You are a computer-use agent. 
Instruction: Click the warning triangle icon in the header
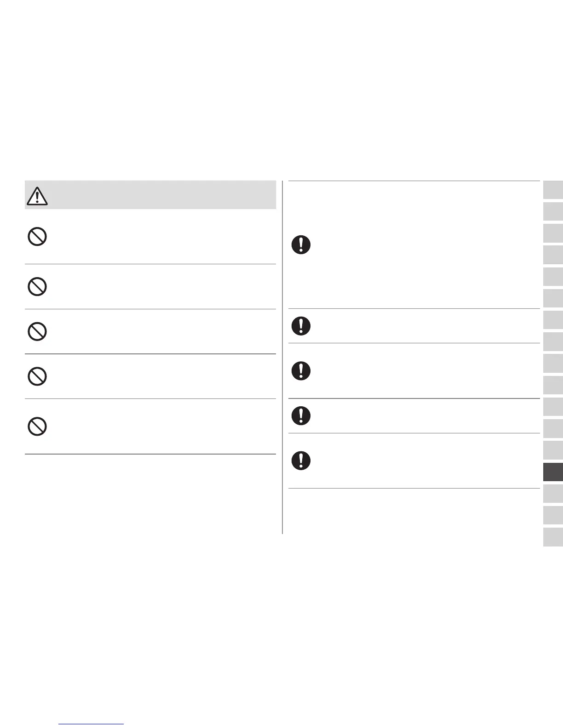pyautogui.click(x=37, y=196)
